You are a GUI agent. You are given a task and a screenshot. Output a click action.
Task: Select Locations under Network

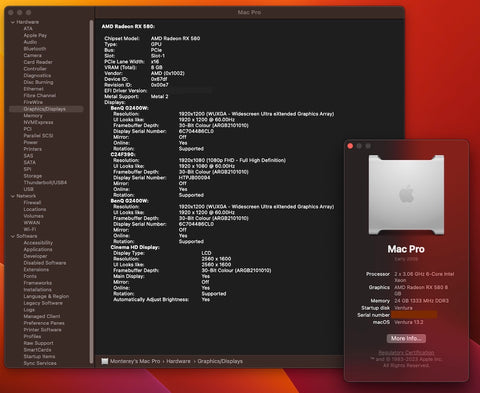tap(35, 209)
